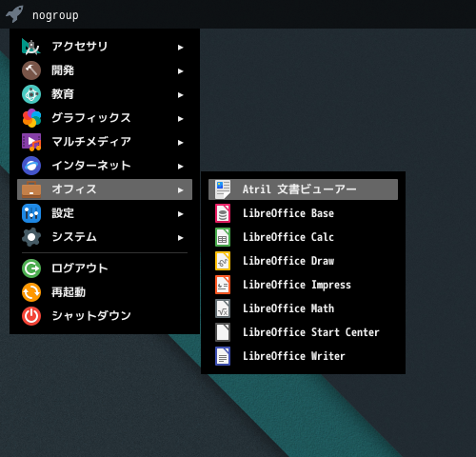Click the rocket launcher icon in panel
Image resolution: width=476 pixels, height=457 pixels.
pyautogui.click(x=14, y=14)
